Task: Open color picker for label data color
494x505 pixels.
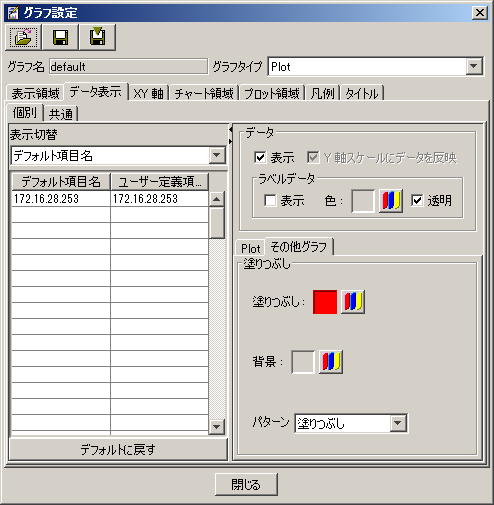Action: tap(391, 201)
